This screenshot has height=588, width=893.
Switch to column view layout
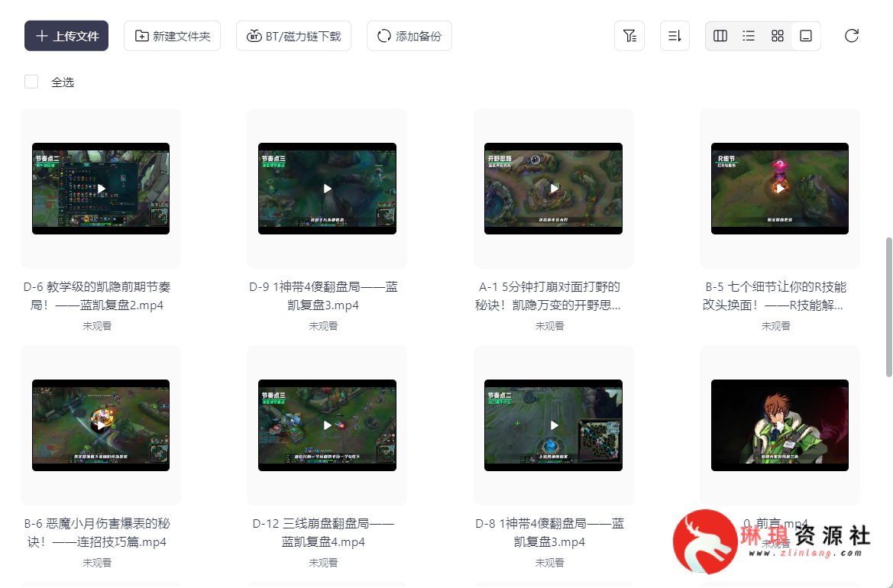720,36
